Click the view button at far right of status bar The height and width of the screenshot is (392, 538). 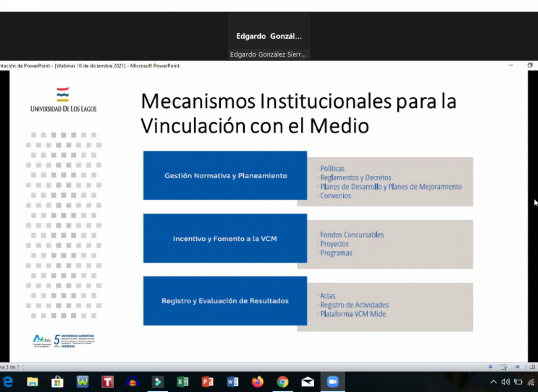[531, 367]
